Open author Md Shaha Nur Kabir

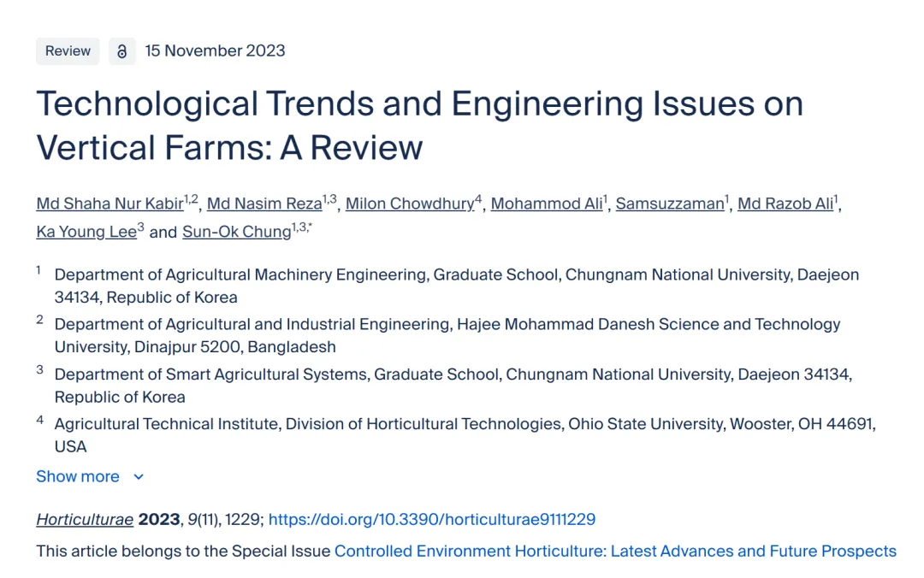(x=110, y=203)
